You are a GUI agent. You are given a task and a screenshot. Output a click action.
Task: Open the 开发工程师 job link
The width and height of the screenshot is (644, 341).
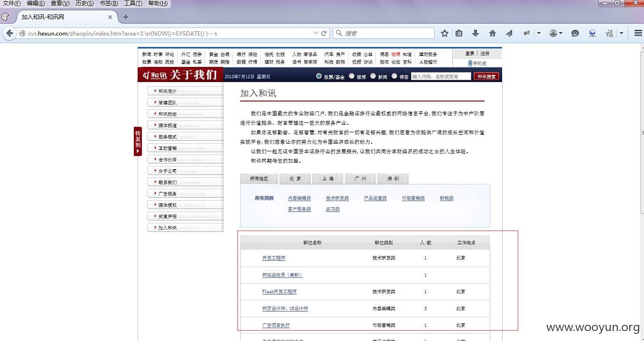pyautogui.click(x=274, y=258)
